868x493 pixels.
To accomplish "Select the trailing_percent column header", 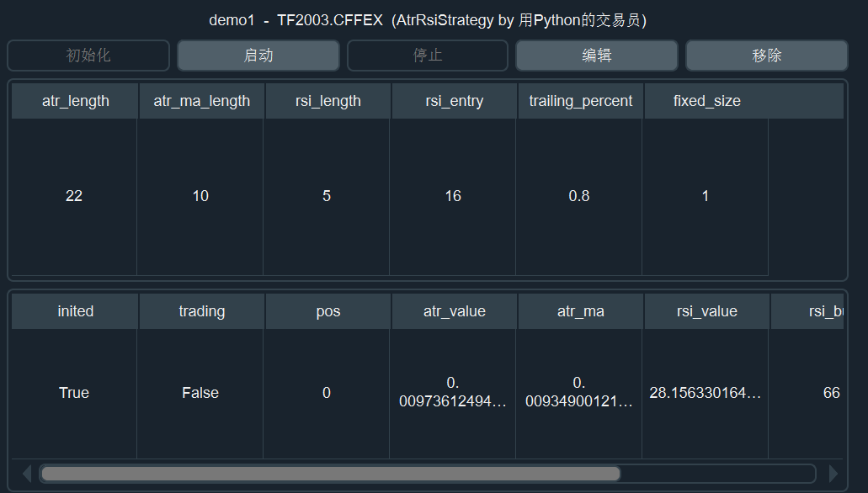I will (580, 101).
